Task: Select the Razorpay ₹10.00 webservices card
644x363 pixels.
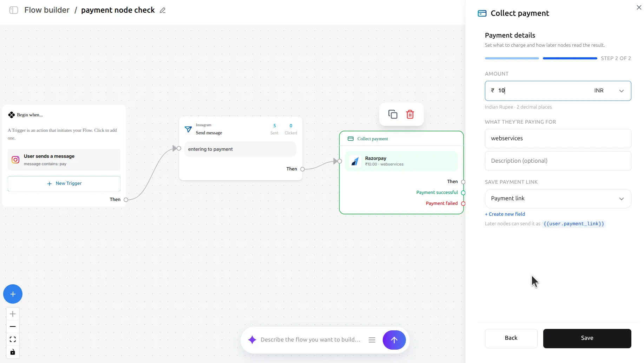Action: pos(401,161)
